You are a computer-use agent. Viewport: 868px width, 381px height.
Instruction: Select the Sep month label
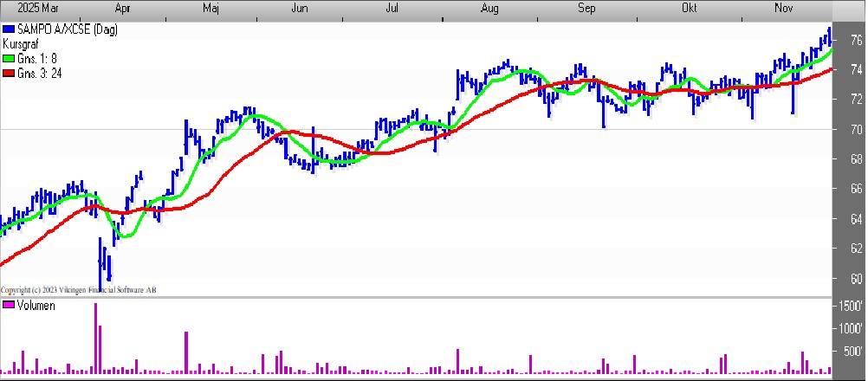pyautogui.click(x=587, y=8)
